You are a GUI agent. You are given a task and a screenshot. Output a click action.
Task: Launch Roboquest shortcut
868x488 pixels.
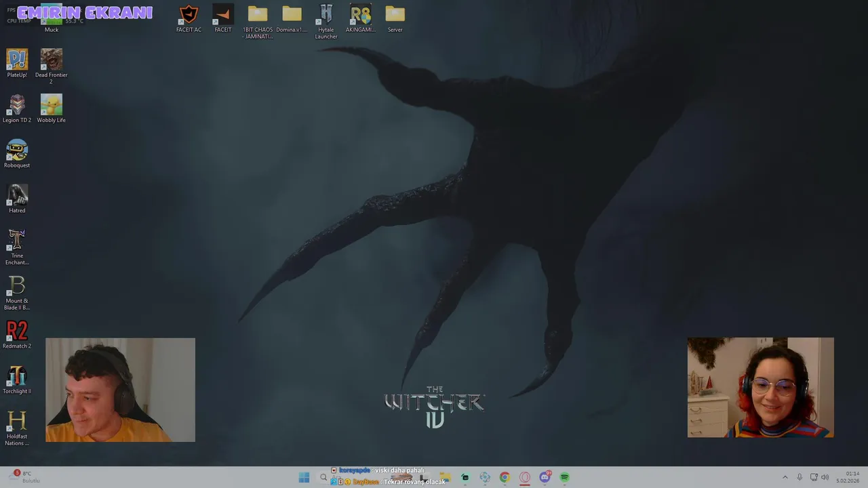coord(17,154)
